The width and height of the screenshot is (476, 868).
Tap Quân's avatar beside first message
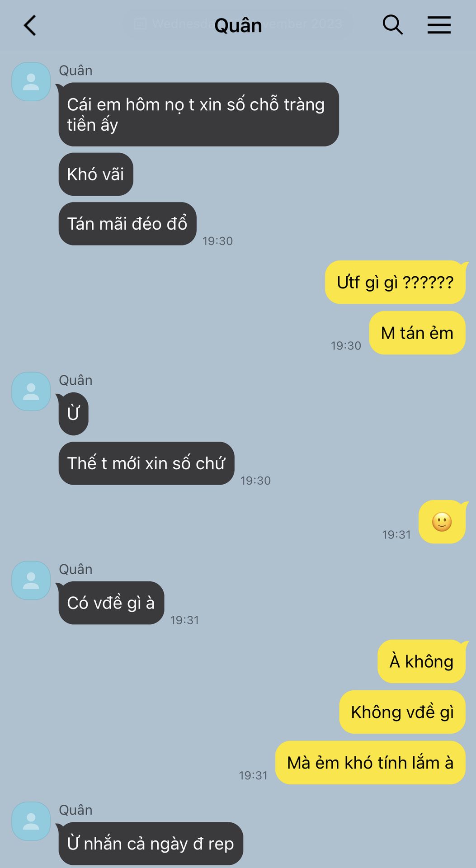pos(31,81)
